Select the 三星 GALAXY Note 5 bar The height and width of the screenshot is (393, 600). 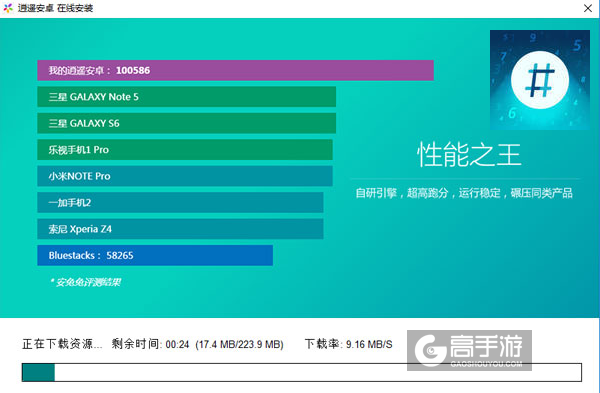187,97
